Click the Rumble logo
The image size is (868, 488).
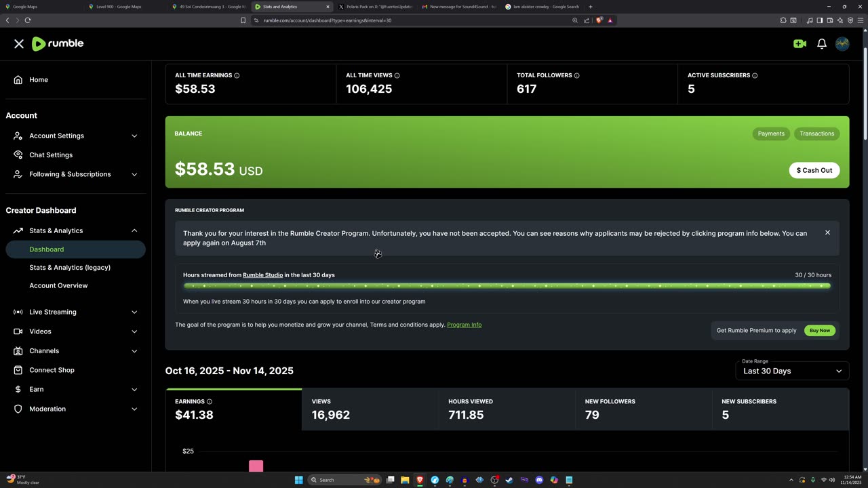58,43
